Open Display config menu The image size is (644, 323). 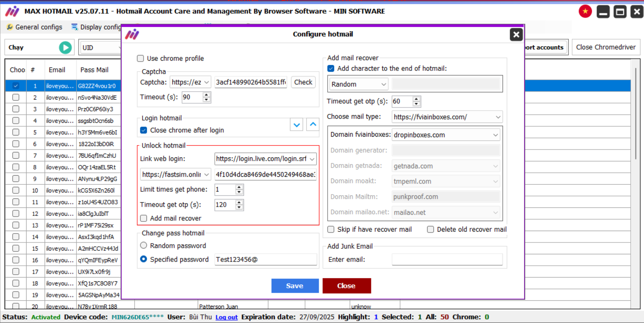(96, 27)
